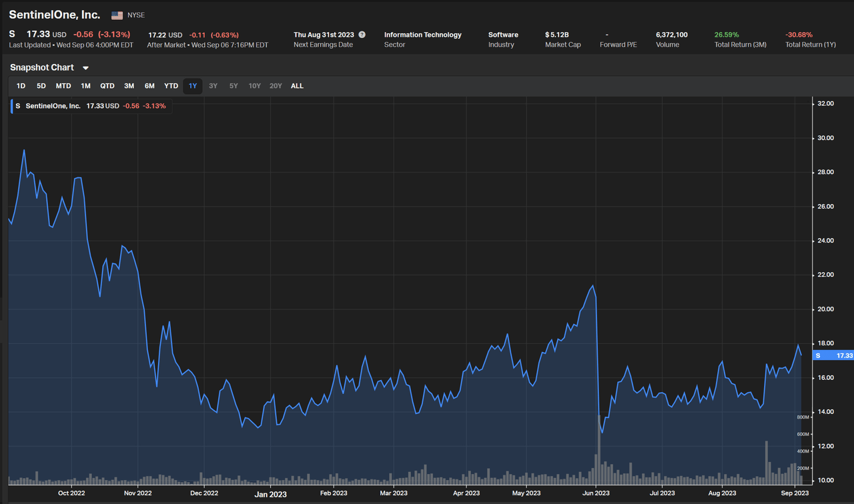Viewport: 854px width, 504px height.
Task: Select the 20Y time range
Action: click(276, 86)
